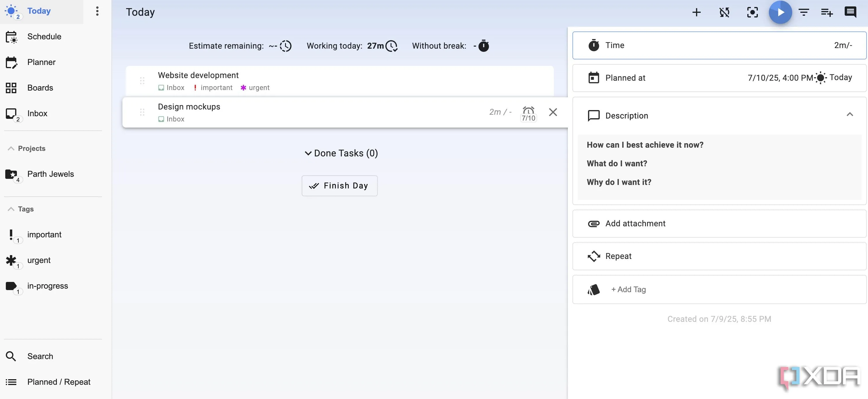Close the Design mockups detail panel

(x=553, y=112)
